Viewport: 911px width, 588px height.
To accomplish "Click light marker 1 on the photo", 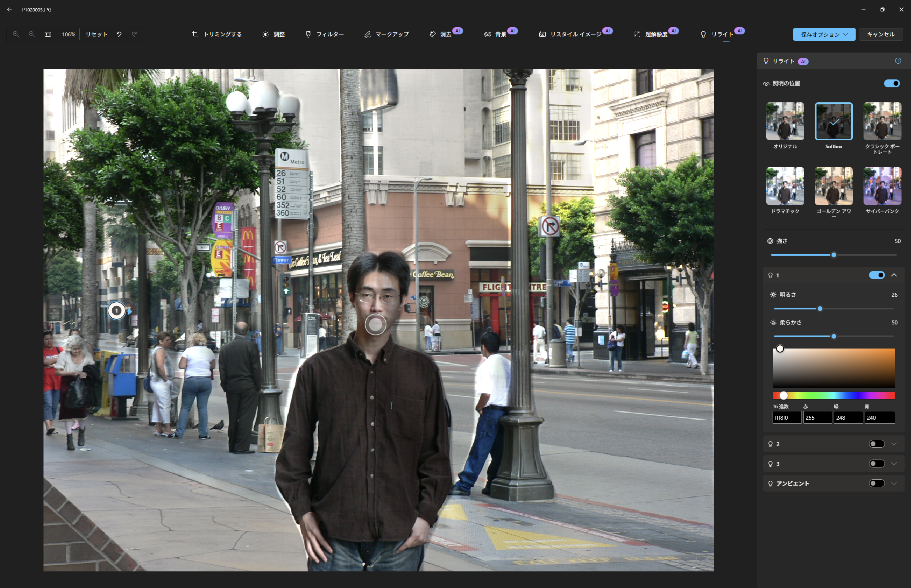I will coord(117,311).
